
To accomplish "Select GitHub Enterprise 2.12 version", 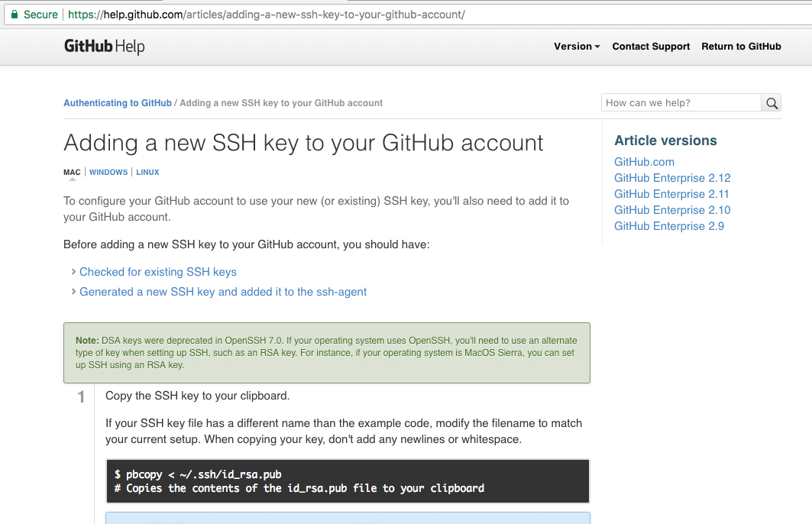I will 672,178.
